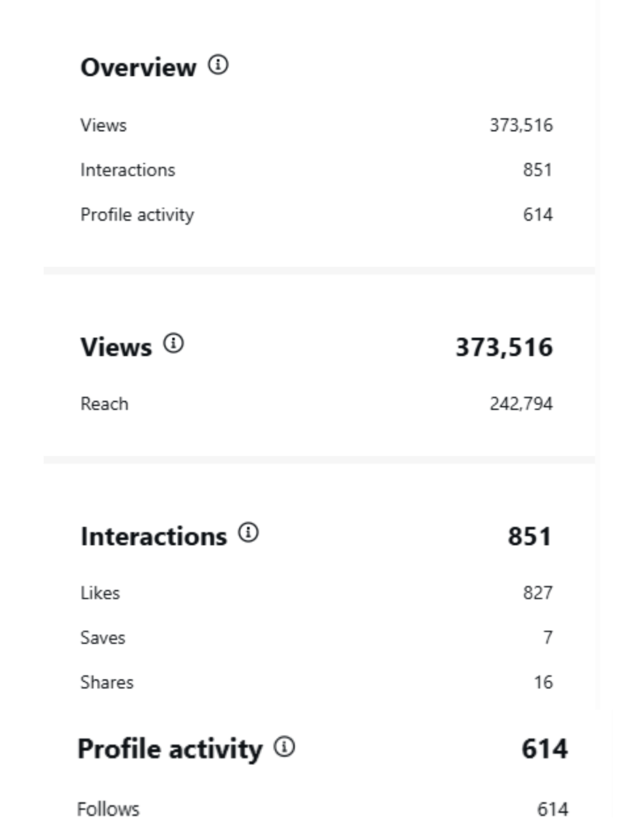Select the Saves metric row
This screenshot has height=828, width=644.
pos(100,637)
